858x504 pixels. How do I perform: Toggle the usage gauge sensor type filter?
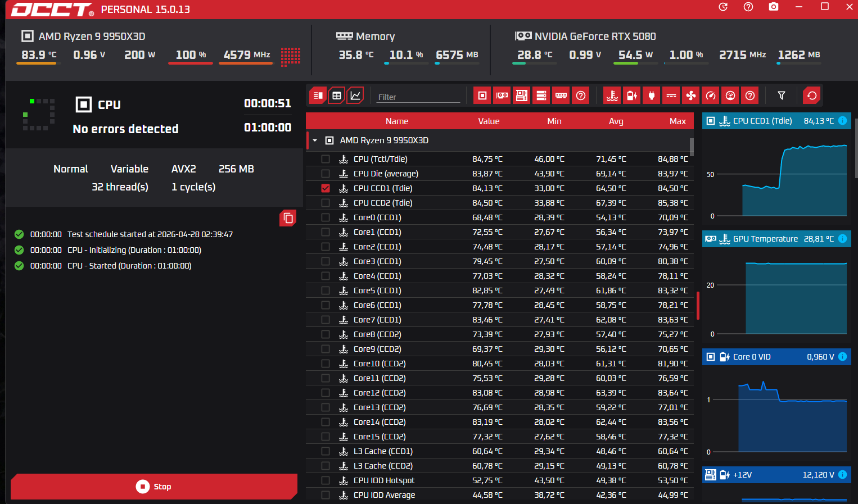pyautogui.click(x=730, y=96)
